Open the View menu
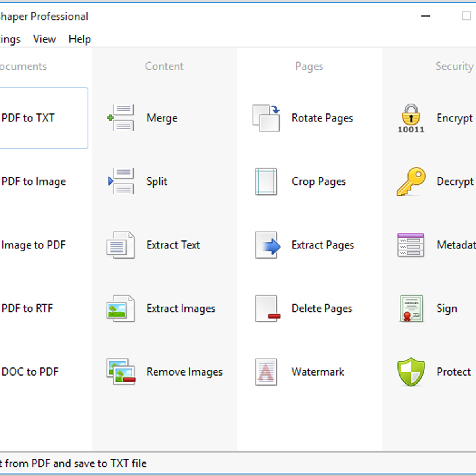Screen dimensions: 476x476 tap(44, 39)
